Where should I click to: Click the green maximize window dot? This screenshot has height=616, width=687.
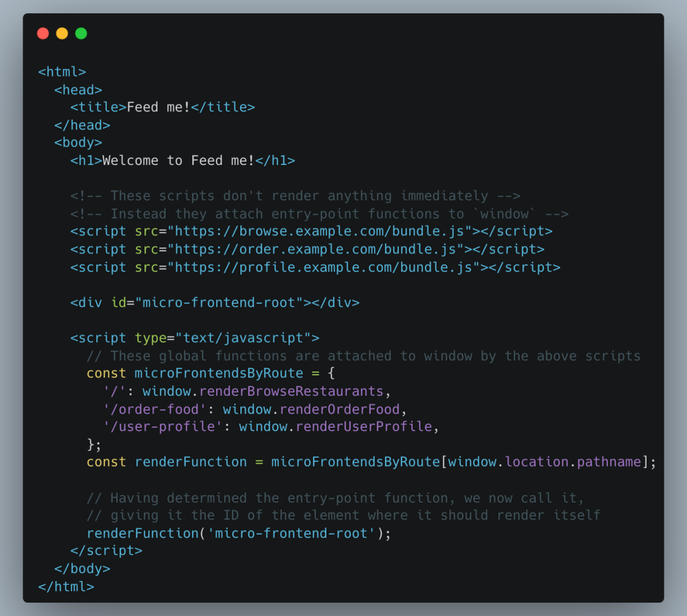coord(81,34)
